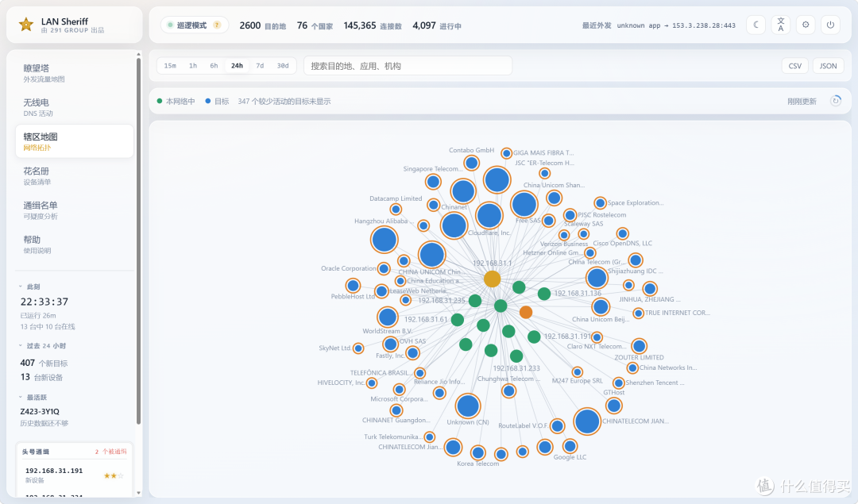
Task: Click 2 个被通缉 wanted count
Action: coord(110,452)
